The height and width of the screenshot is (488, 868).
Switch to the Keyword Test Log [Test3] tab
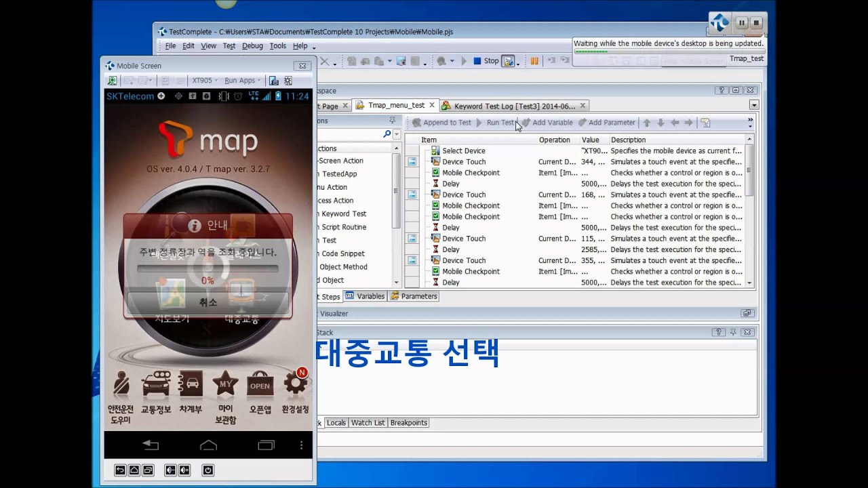514,106
